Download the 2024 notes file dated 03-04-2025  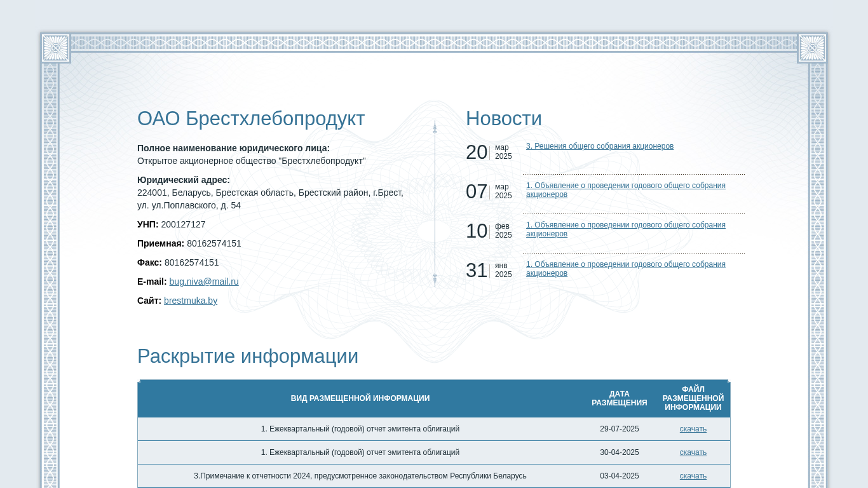point(693,476)
